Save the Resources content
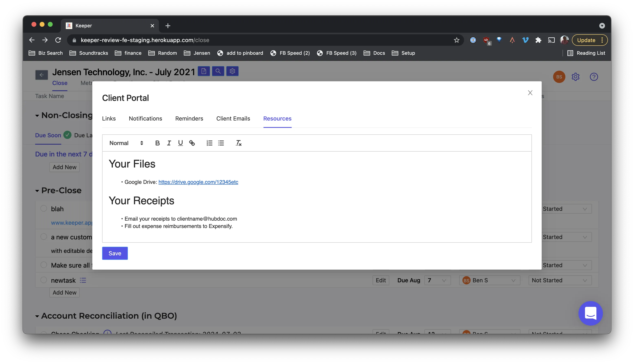Screen dimensions: 634x364 tap(115, 253)
